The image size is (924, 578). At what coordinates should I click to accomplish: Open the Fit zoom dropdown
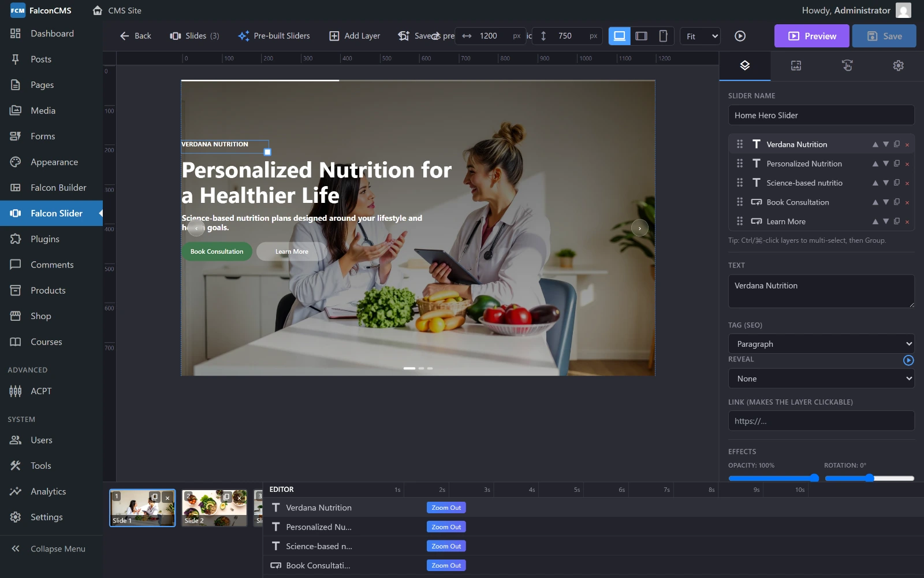pos(700,36)
